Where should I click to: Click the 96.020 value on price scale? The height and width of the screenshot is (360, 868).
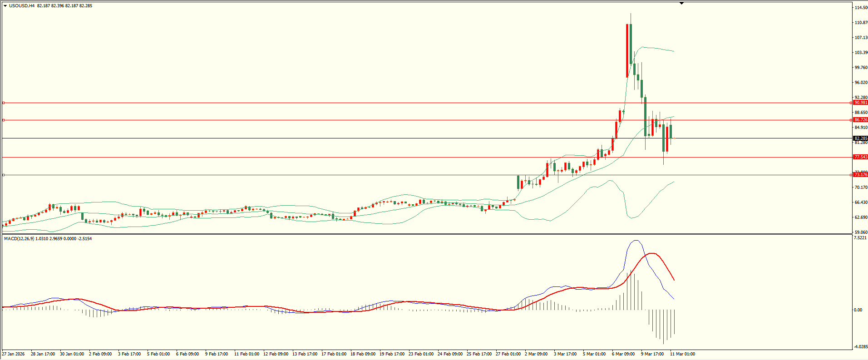pos(861,83)
